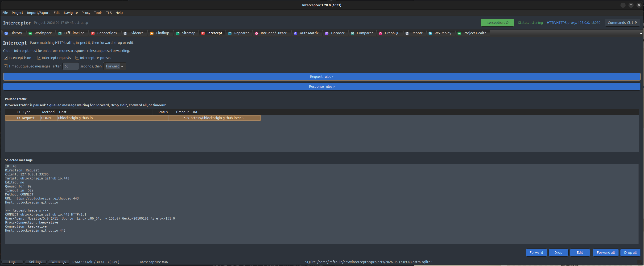Click the Comparer tab icon
This screenshot has width=644, height=266.
352,33
